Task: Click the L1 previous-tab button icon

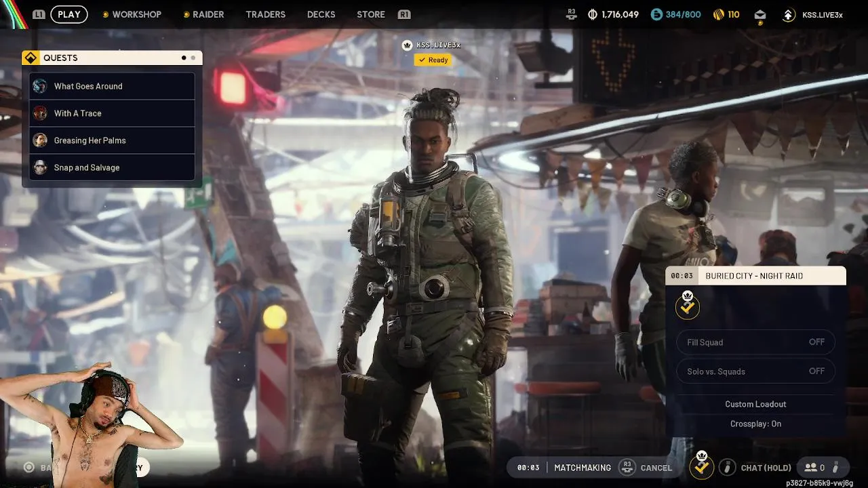Action: tap(39, 14)
